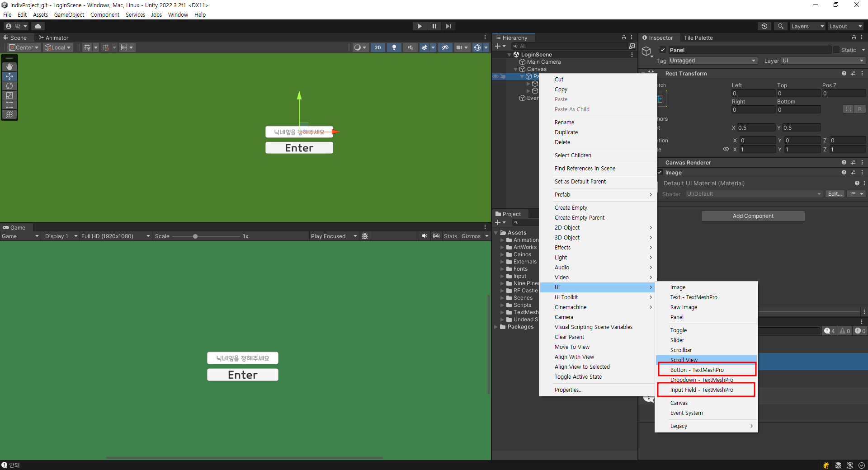Select the Transform tool
868x470 pixels.
[9, 114]
